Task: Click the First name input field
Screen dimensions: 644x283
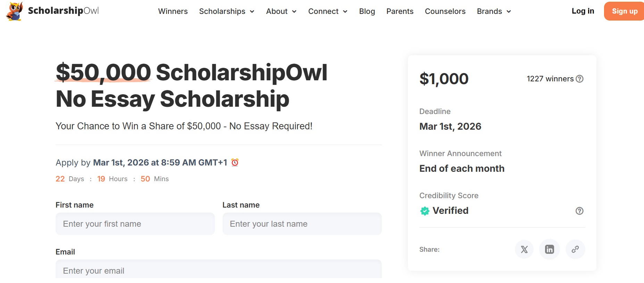Action: click(x=135, y=224)
